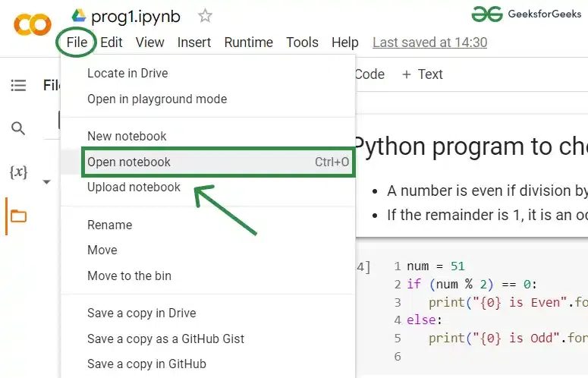
Task: Open the variables {x} panel icon
Action: (x=18, y=172)
